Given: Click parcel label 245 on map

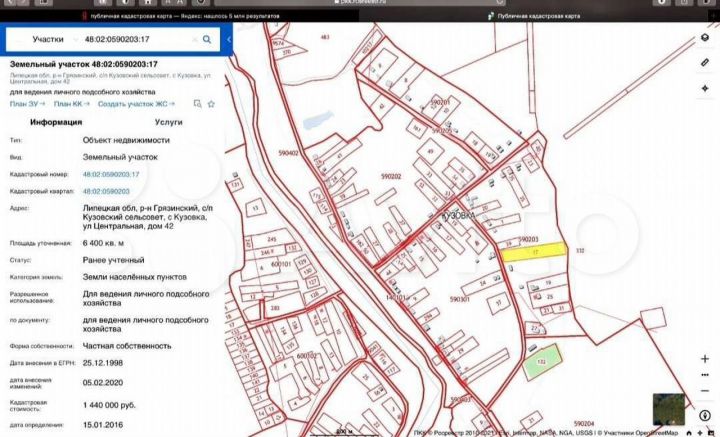Looking at the screenshot, I should [x=271, y=240].
